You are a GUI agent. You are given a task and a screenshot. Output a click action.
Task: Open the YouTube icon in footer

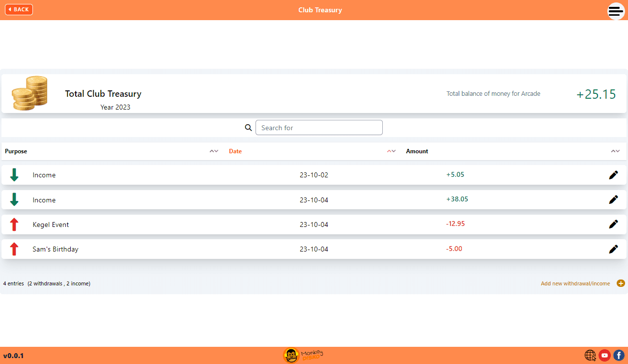coord(604,355)
